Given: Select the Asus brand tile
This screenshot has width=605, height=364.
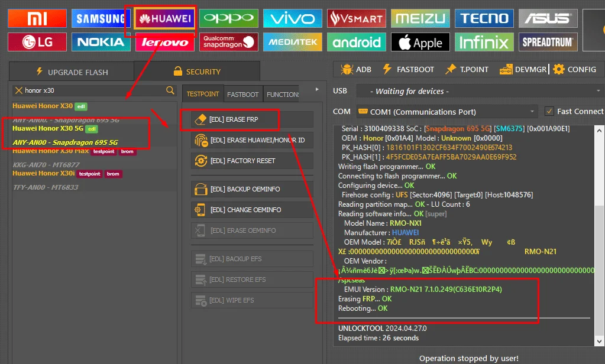Looking at the screenshot, I should (x=548, y=18).
